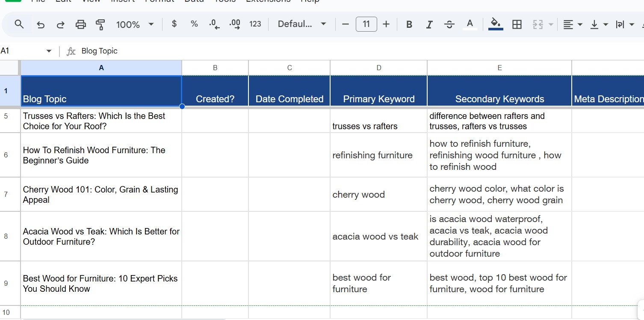Activate the paint format tool

click(100, 24)
